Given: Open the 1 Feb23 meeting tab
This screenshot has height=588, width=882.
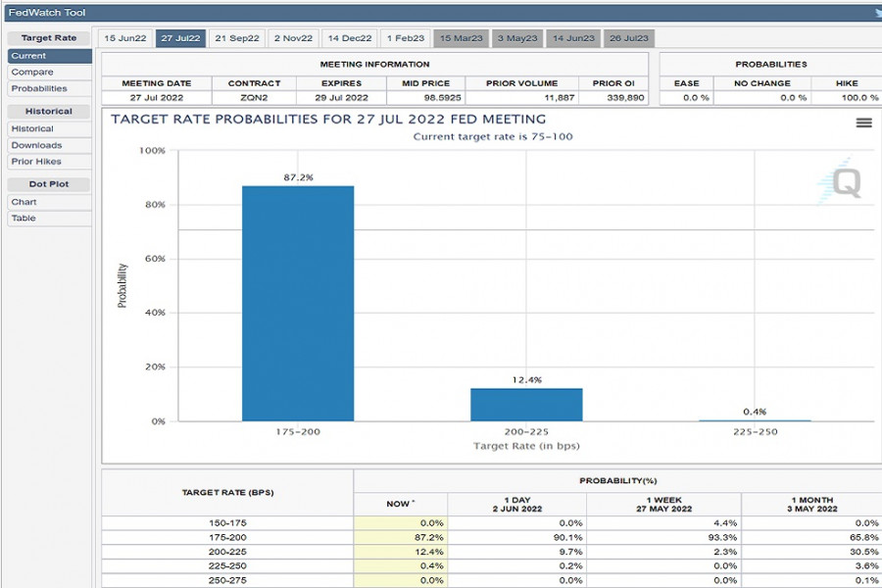Looking at the screenshot, I should click(x=405, y=38).
